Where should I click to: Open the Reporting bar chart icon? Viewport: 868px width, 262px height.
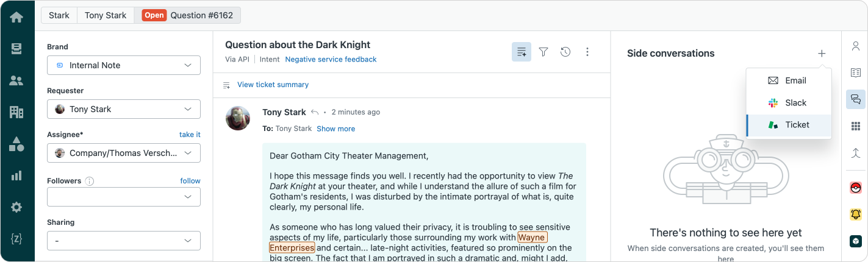[x=16, y=175]
